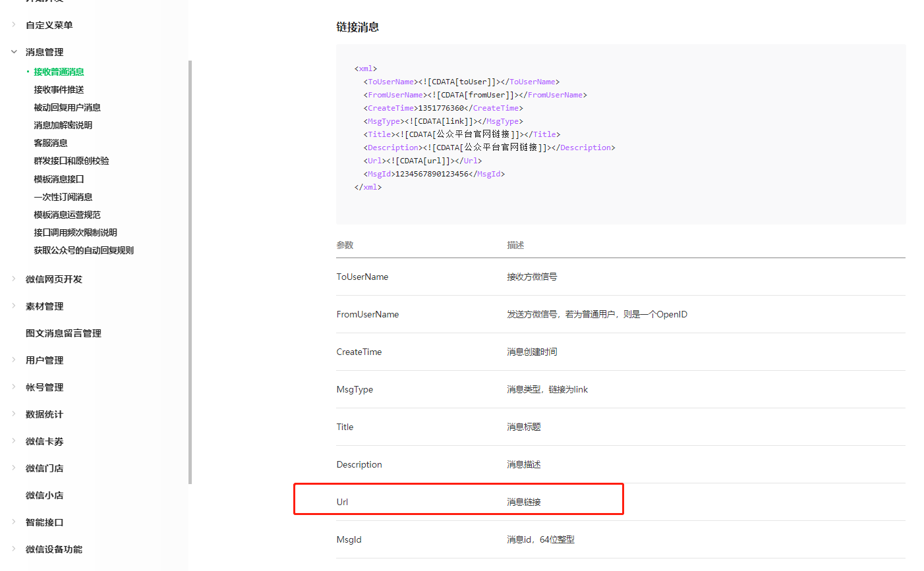
Task: Open 模板消息运营规范 page
Action: point(67,215)
